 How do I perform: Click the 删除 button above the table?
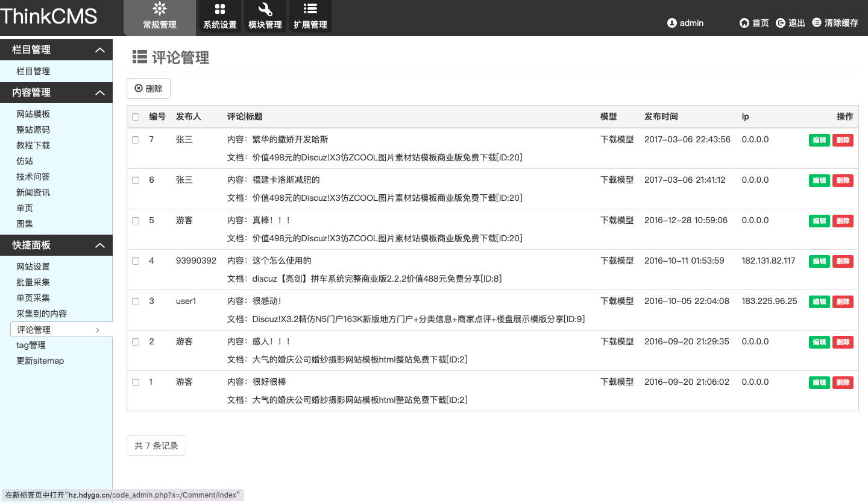pyautogui.click(x=148, y=89)
